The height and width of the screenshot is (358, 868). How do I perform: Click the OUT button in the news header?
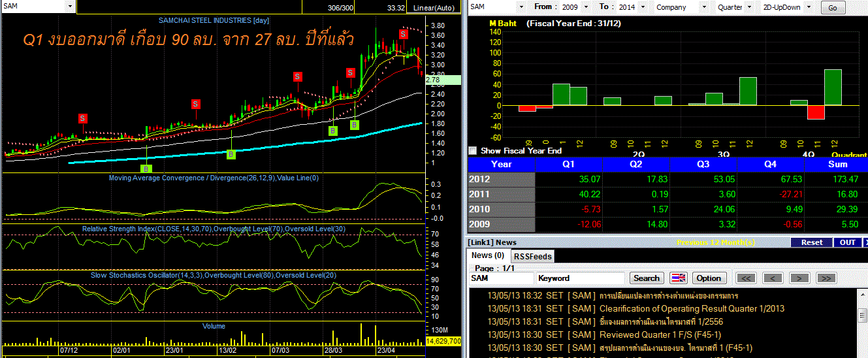(x=848, y=242)
